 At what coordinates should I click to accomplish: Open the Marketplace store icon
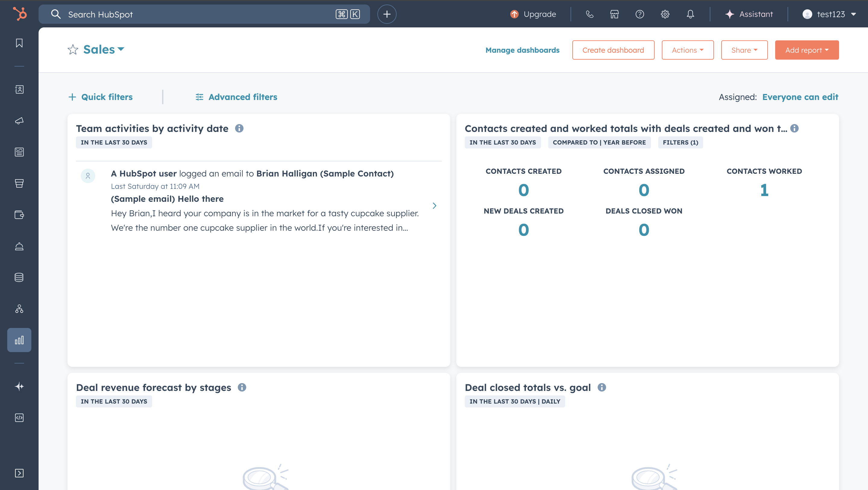coord(614,14)
